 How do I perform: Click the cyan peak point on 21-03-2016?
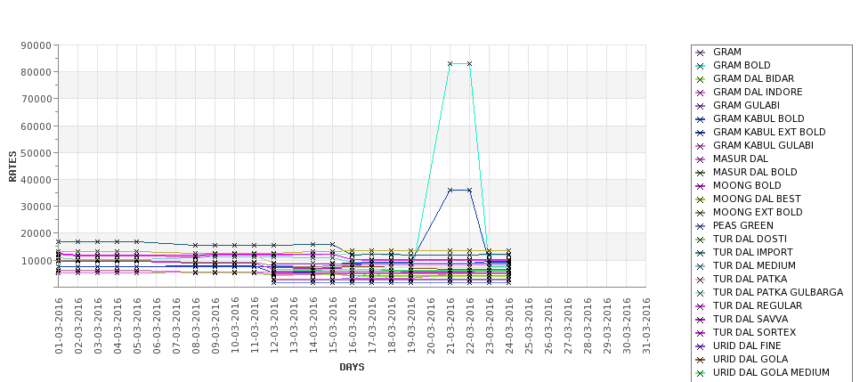pyautogui.click(x=450, y=64)
